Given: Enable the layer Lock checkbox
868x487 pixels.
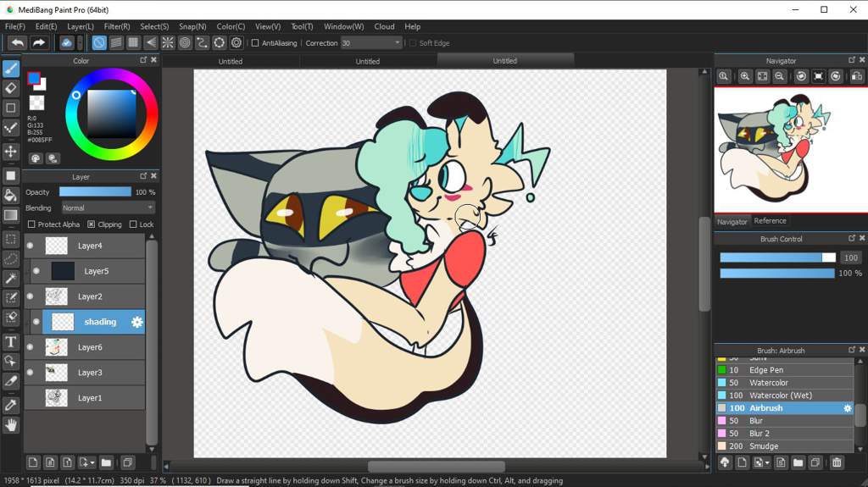Looking at the screenshot, I should coord(133,224).
